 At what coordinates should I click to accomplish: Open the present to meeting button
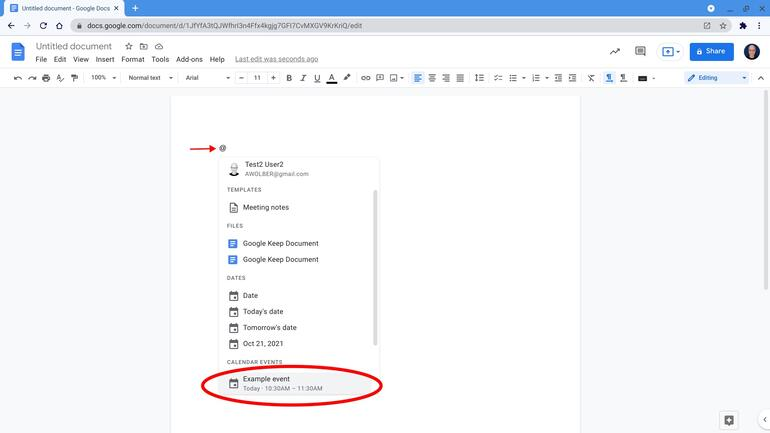pyautogui.click(x=670, y=52)
